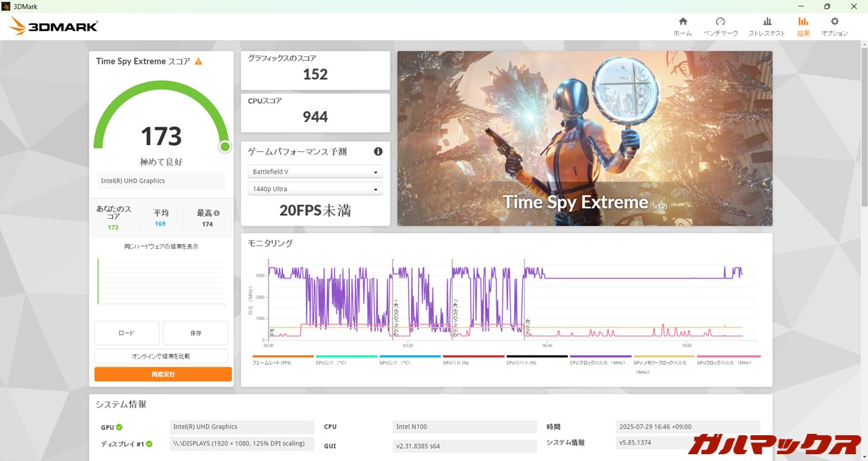Screen dimensions: 868x461
Task: Click the info icon next to ゲームパフォーマンス予測
Action: [x=378, y=152]
